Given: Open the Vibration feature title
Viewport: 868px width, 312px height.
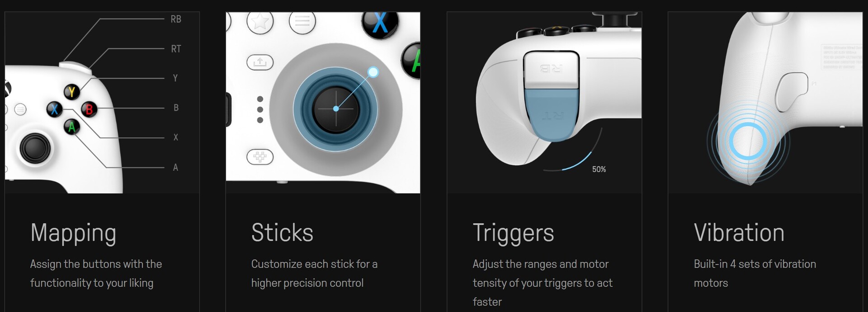Looking at the screenshot, I should point(739,232).
